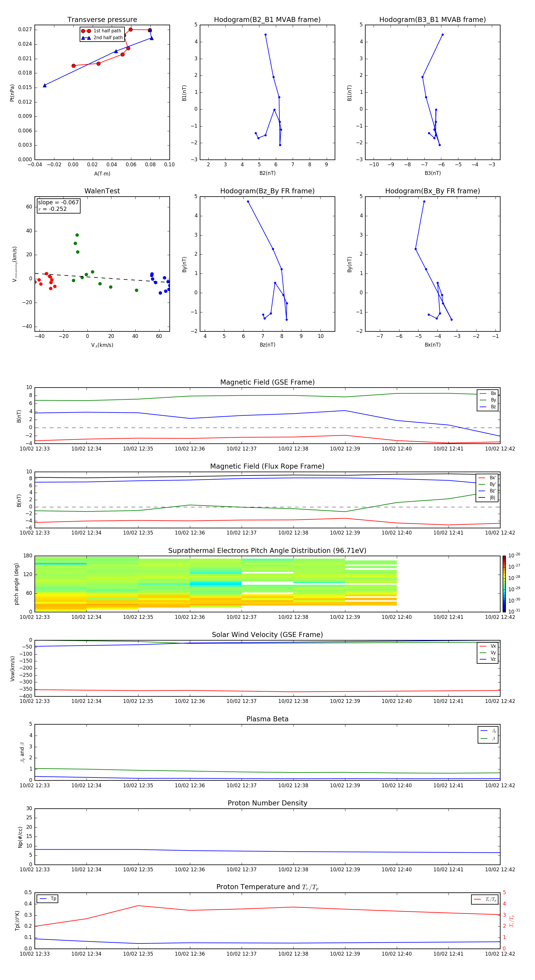Image resolution: width=535 pixels, height=980 pixels.
Task: Click 'Vz' in solar wind velocity legend
Action: (488, 659)
